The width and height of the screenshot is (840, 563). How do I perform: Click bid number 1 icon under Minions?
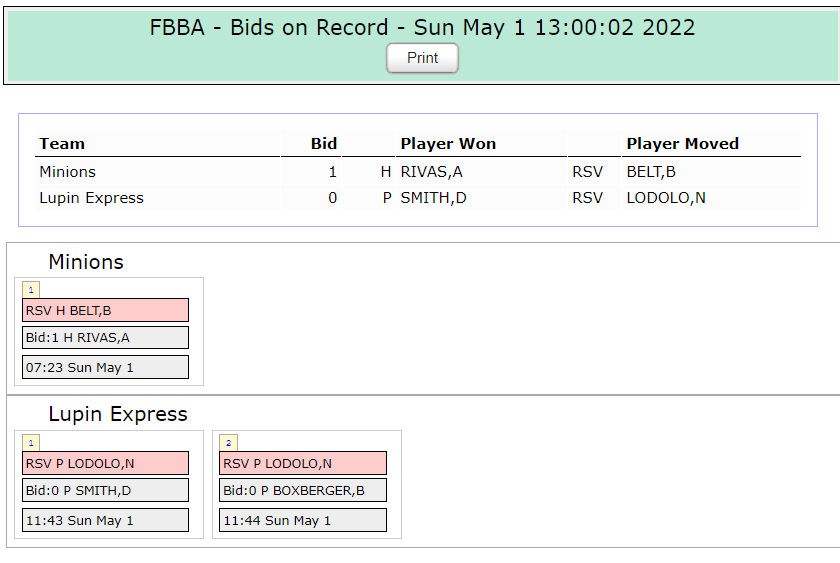(31, 290)
